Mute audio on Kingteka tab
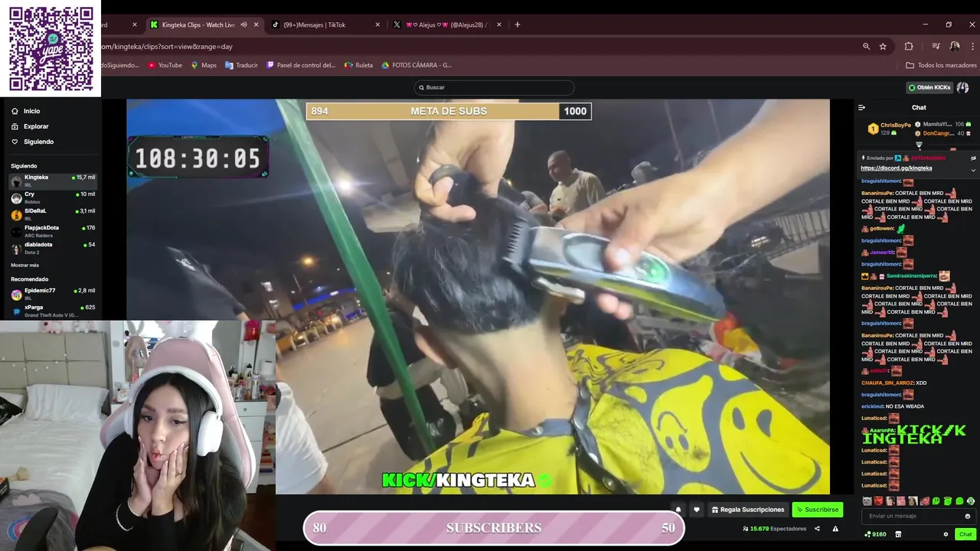This screenshot has height=551, width=980. coord(243,24)
